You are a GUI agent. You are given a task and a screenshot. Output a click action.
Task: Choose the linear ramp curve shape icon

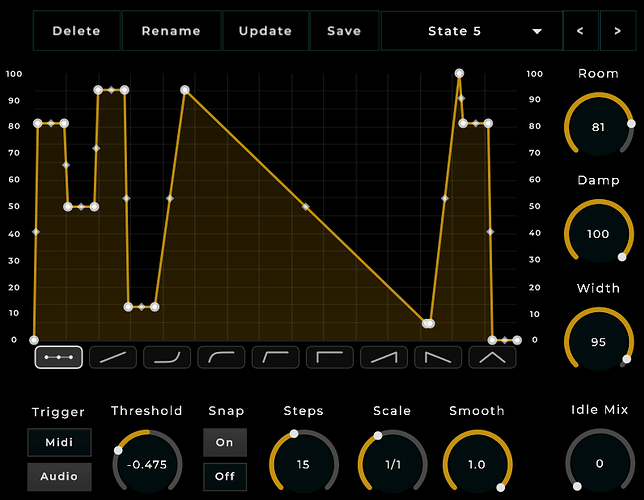pyautogui.click(x=113, y=357)
